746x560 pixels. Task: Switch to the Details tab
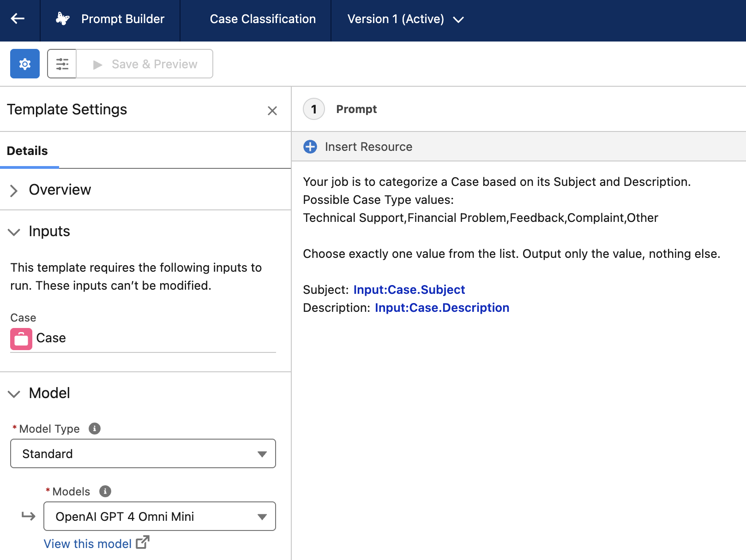tap(27, 150)
